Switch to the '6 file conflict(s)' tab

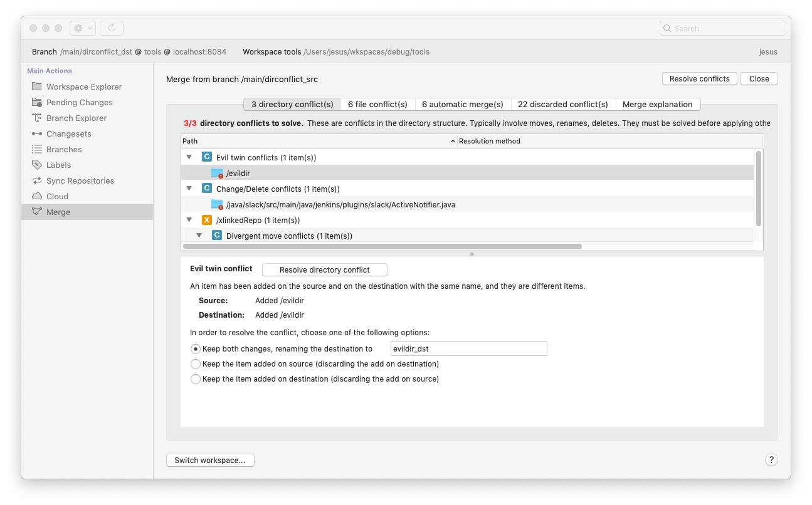point(377,104)
